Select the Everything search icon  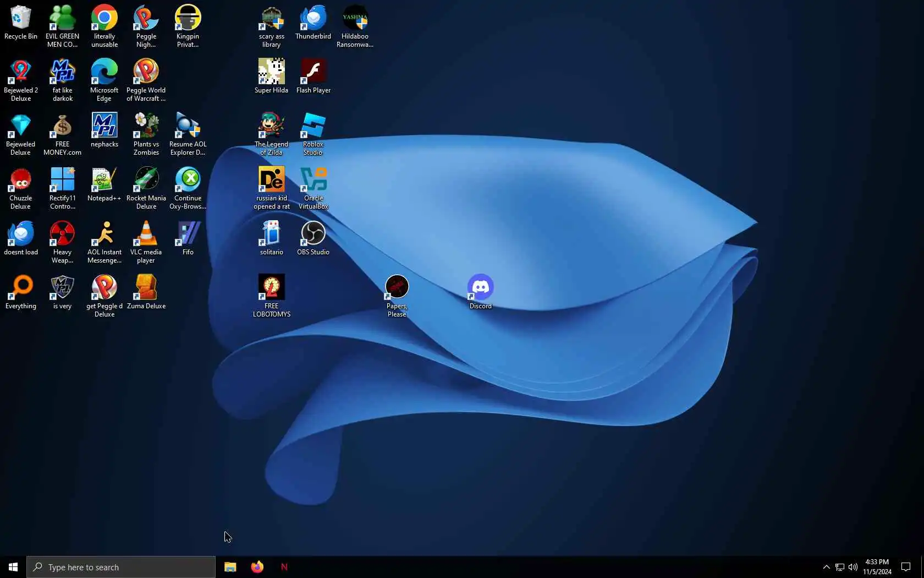[x=20, y=293]
